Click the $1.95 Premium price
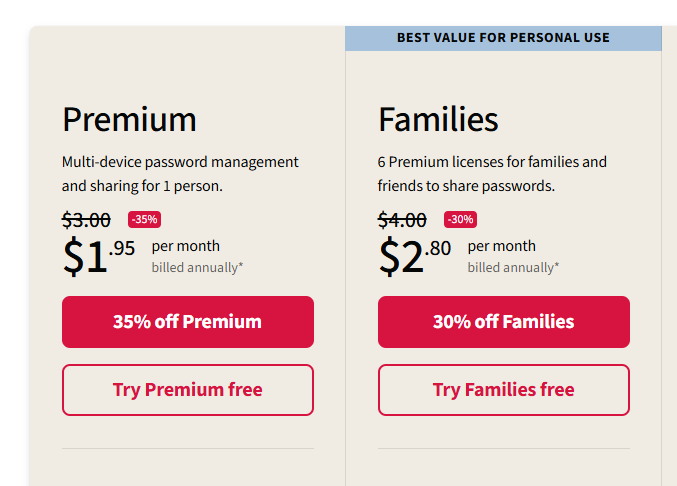 99,256
